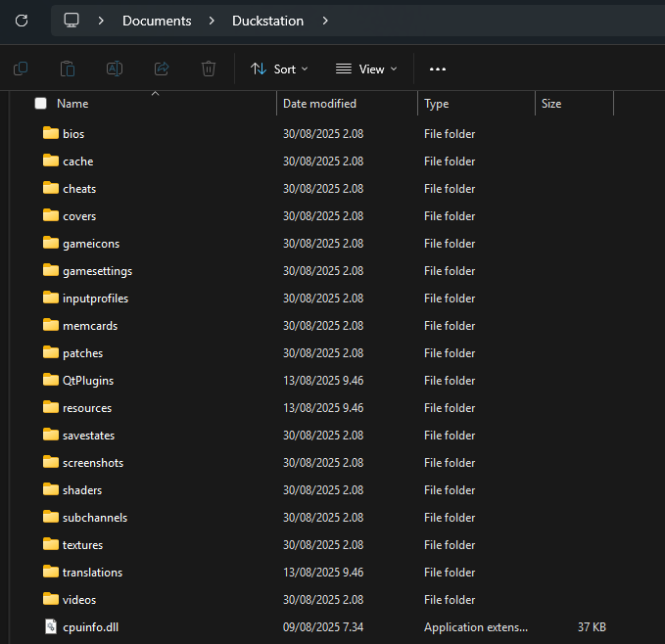Click the Duckstation breadcrumb
The image size is (665, 644).
[268, 21]
